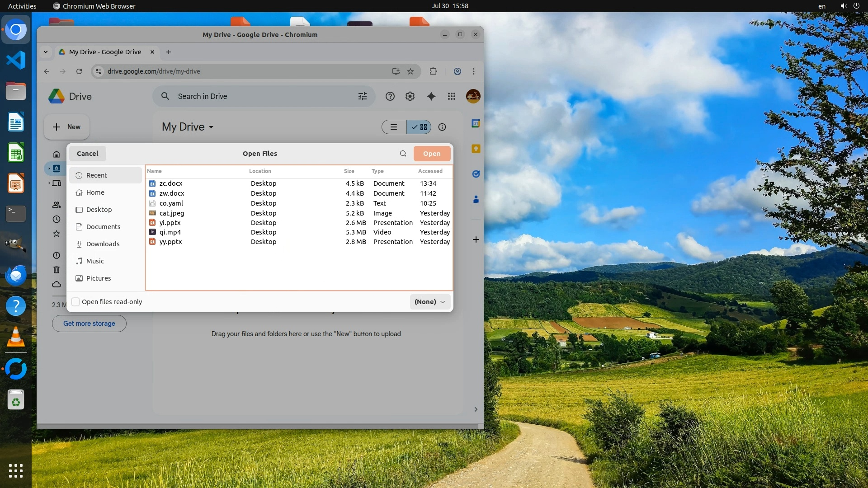Select Downloads in the file dialog sidebar
Screen dimensions: 868x488
103,244
